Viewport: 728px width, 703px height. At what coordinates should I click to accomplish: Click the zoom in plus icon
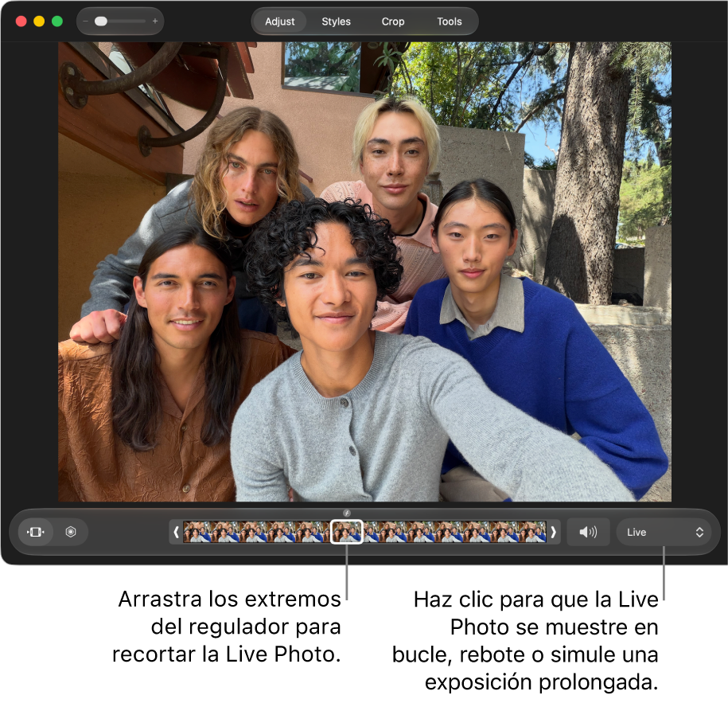pos(155,21)
